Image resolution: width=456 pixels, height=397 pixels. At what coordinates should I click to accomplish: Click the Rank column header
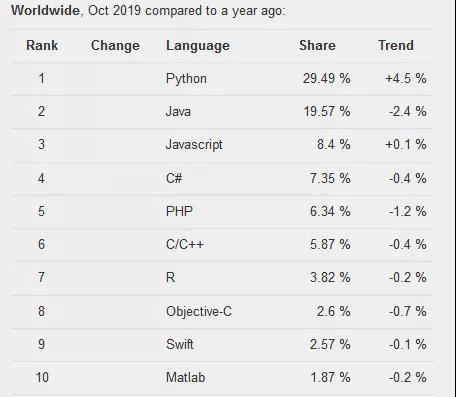42,45
